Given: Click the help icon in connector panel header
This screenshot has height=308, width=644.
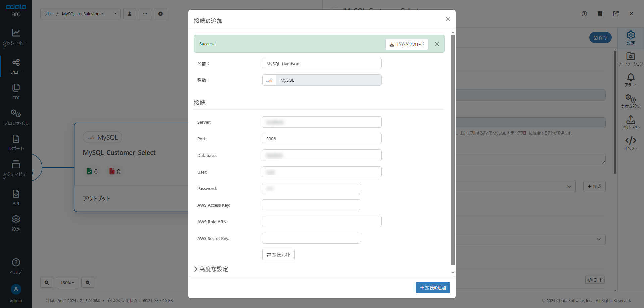Looking at the screenshot, I should [584, 14].
